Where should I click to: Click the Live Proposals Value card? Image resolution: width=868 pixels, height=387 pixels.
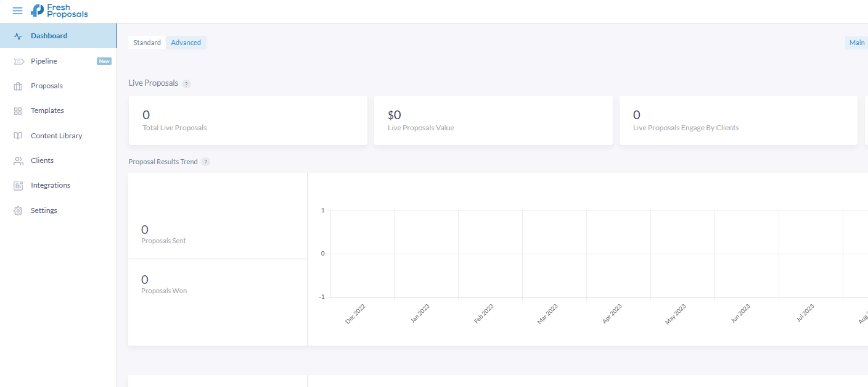493,120
